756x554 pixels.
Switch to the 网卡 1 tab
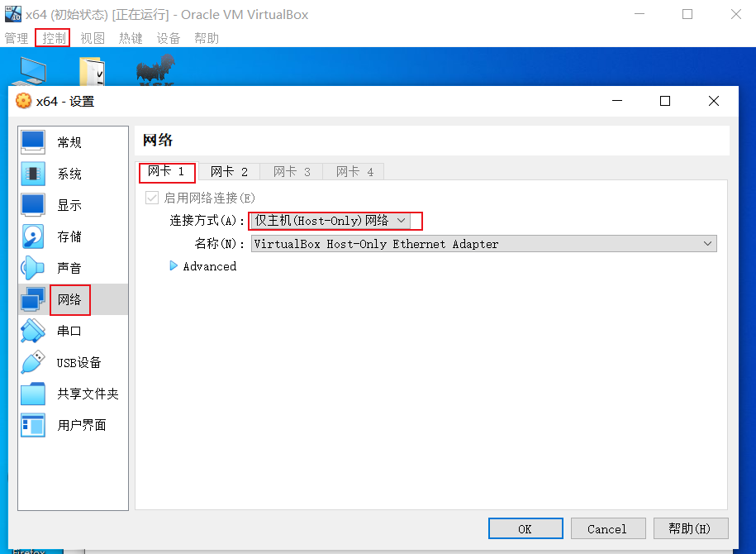click(167, 172)
